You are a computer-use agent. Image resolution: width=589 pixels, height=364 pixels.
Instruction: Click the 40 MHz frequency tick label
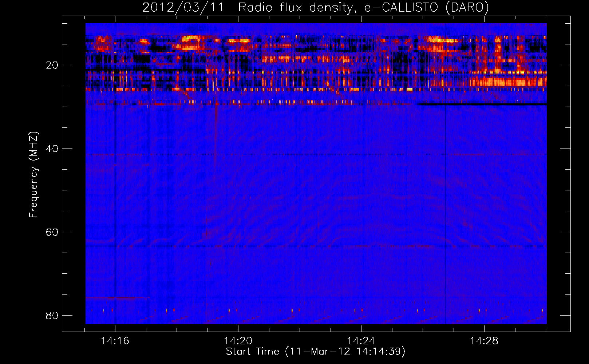52,149
